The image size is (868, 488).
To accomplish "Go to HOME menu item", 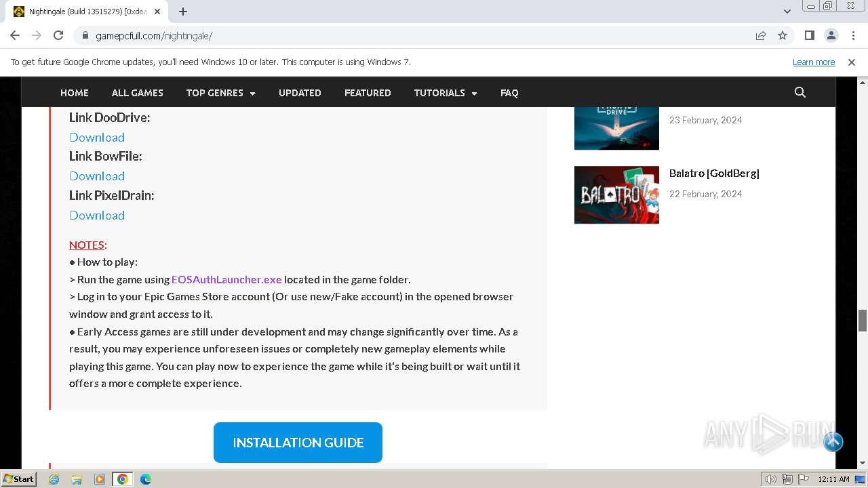I will (75, 93).
